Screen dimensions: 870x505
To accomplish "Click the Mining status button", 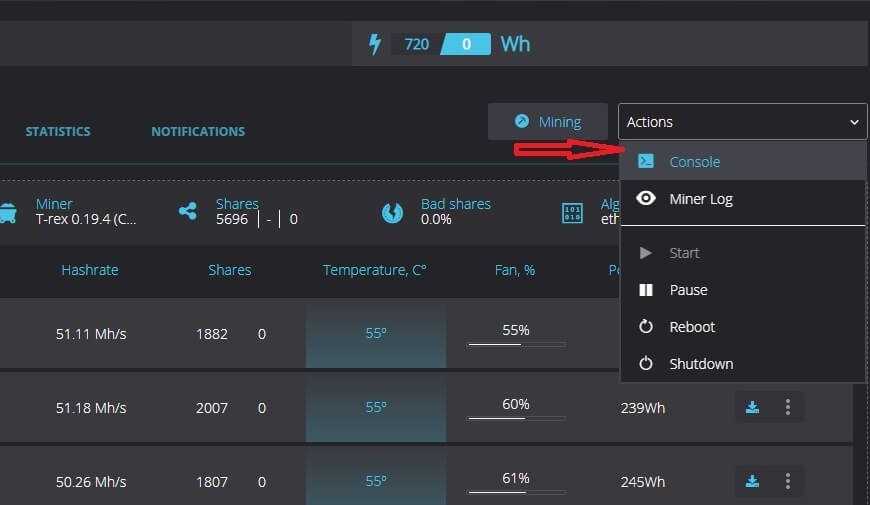I will [547, 122].
